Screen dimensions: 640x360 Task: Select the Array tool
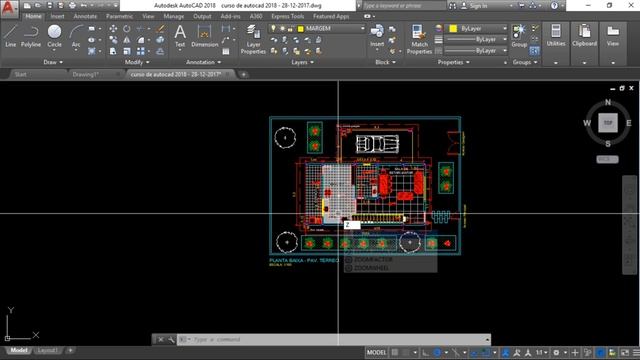(141, 51)
